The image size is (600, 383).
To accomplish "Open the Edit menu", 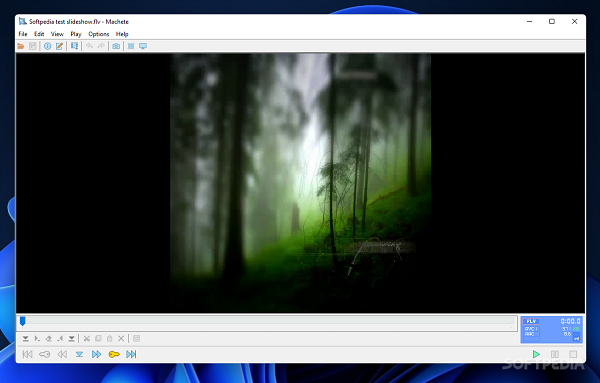I will (x=39, y=34).
